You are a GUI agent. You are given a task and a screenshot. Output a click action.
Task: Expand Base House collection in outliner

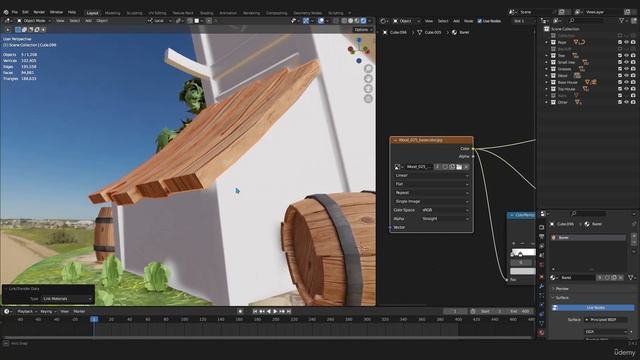pyautogui.click(x=546, y=82)
